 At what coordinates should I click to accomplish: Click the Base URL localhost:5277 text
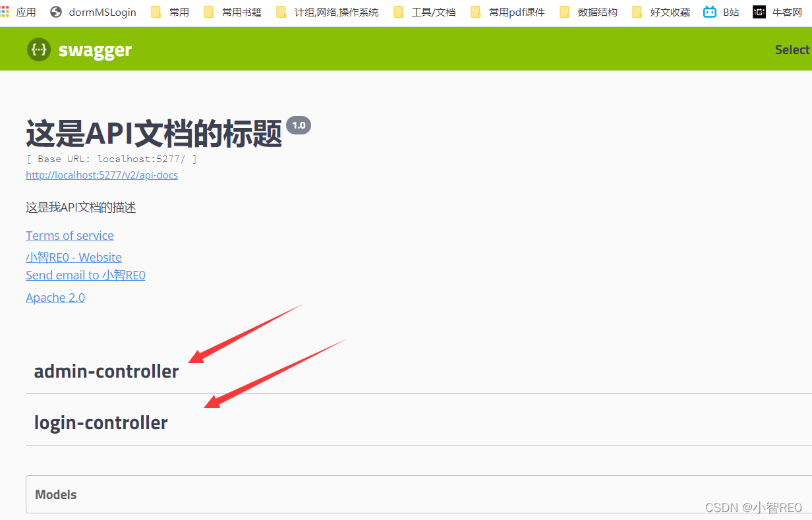pos(111,159)
